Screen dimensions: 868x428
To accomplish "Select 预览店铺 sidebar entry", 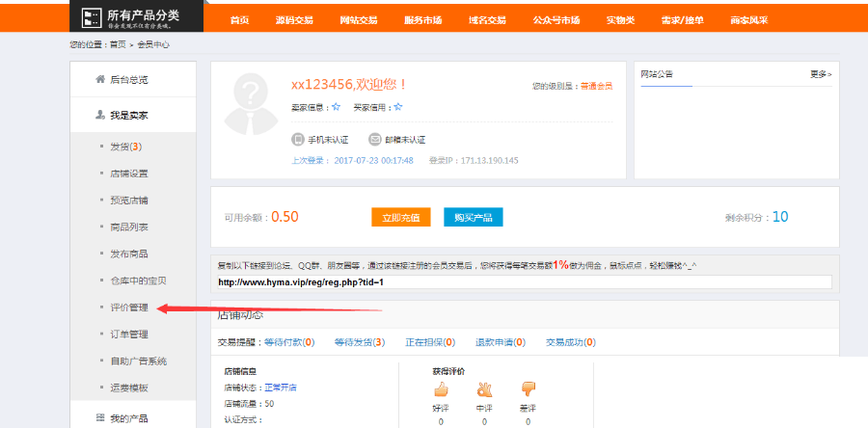I will 129,201.
